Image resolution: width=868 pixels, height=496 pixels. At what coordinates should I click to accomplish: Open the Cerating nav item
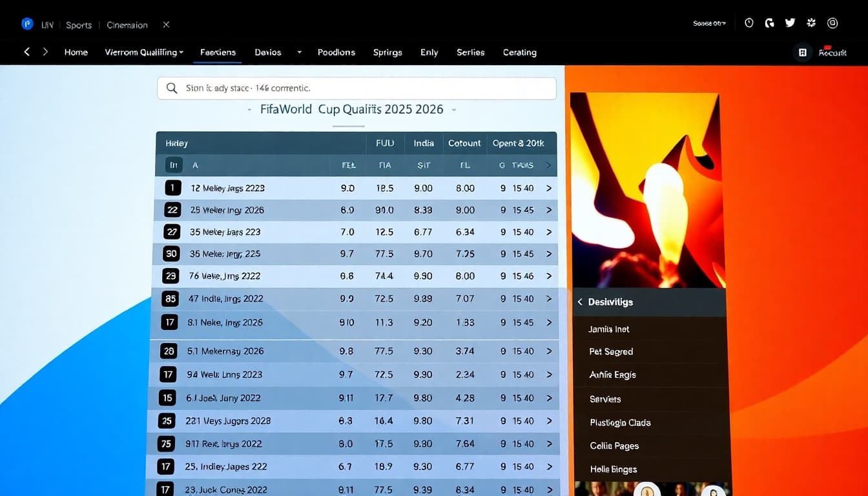coord(520,52)
